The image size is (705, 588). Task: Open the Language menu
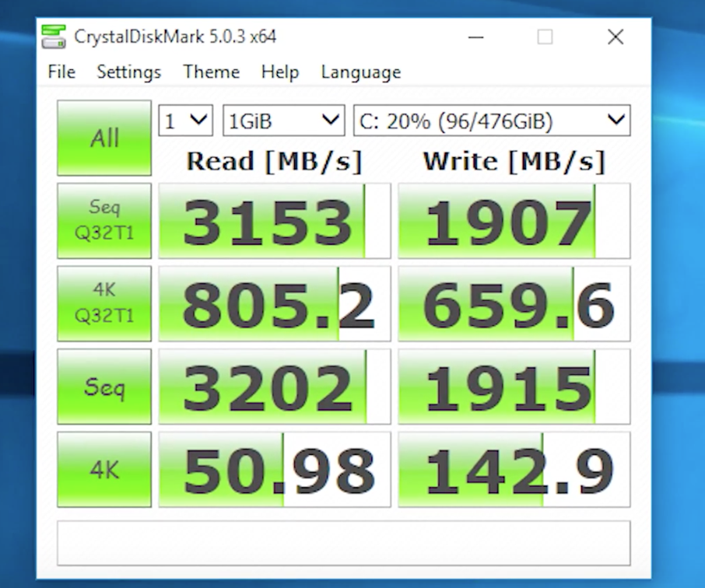pos(361,72)
